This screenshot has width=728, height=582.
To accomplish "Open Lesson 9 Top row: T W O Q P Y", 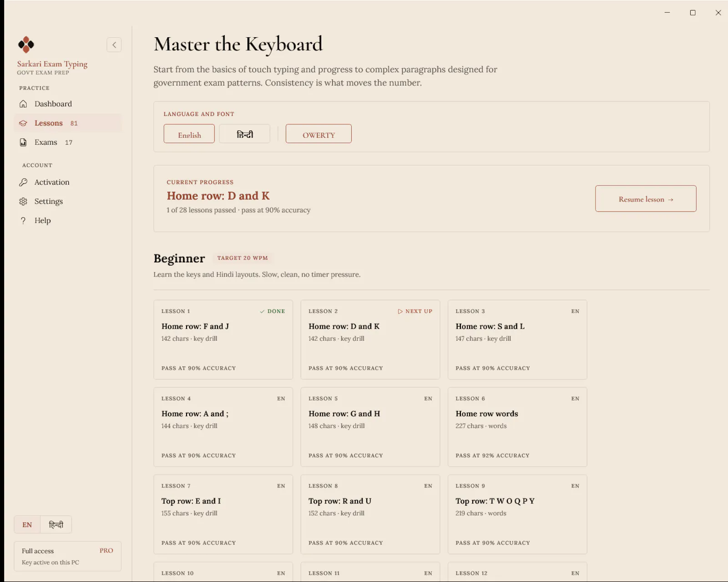I will tap(517, 514).
